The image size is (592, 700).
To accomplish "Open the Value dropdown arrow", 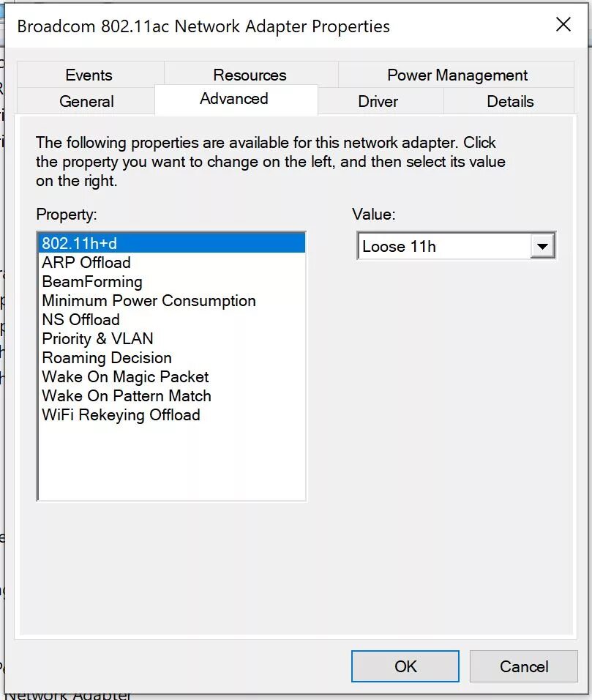I will [542, 246].
